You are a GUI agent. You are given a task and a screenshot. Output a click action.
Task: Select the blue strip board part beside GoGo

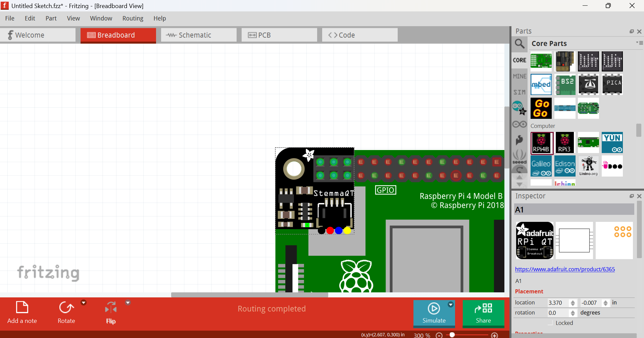click(565, 108)
